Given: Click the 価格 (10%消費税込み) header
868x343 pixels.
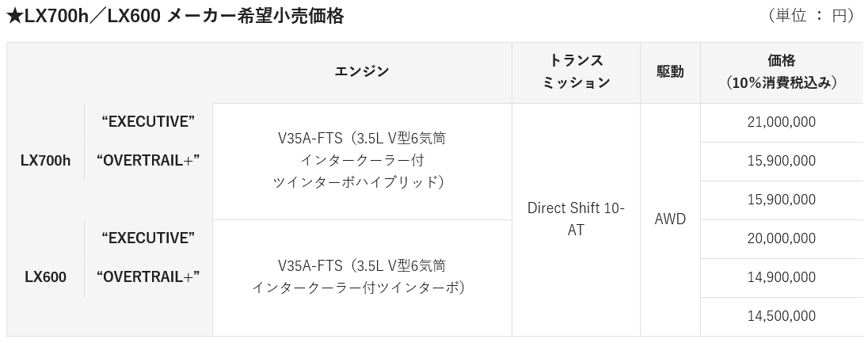Looking at the screenshot, I should (x=781, y=71).
